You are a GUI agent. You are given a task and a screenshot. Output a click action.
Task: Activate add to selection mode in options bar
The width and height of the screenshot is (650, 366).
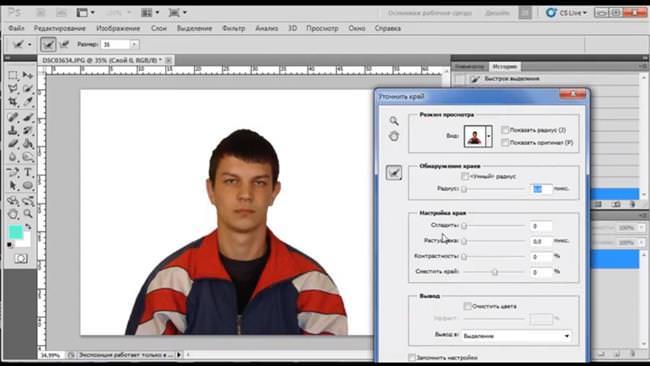click(x=48, y=44)
